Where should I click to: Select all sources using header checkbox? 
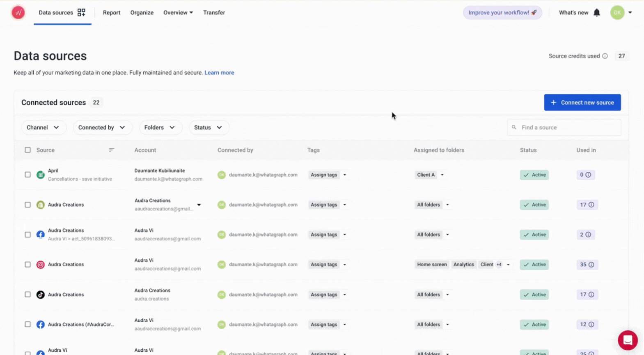point(28,150)
